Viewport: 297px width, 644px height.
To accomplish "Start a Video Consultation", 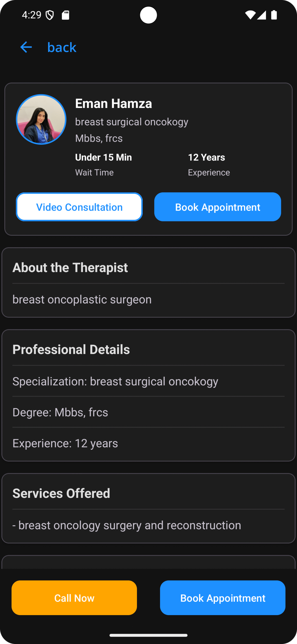I will tap(79, 207).
